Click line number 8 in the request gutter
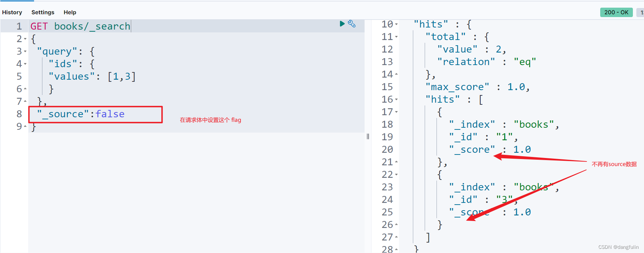 point(19,114)
